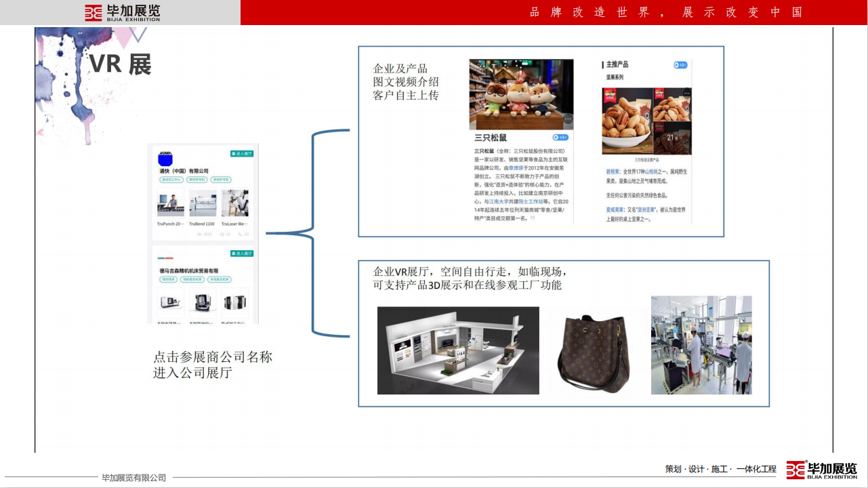Screen dimensions: 868x488
Task: Select the TruPunch product thumbnail
Action: click(171, 203)
